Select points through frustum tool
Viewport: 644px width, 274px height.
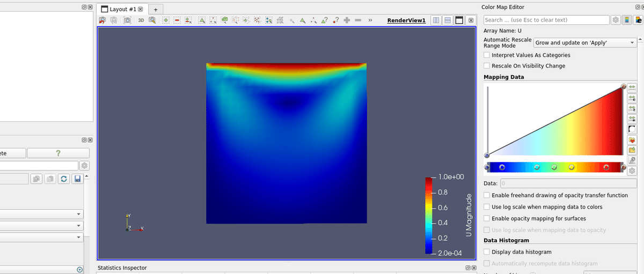(236, 20)
